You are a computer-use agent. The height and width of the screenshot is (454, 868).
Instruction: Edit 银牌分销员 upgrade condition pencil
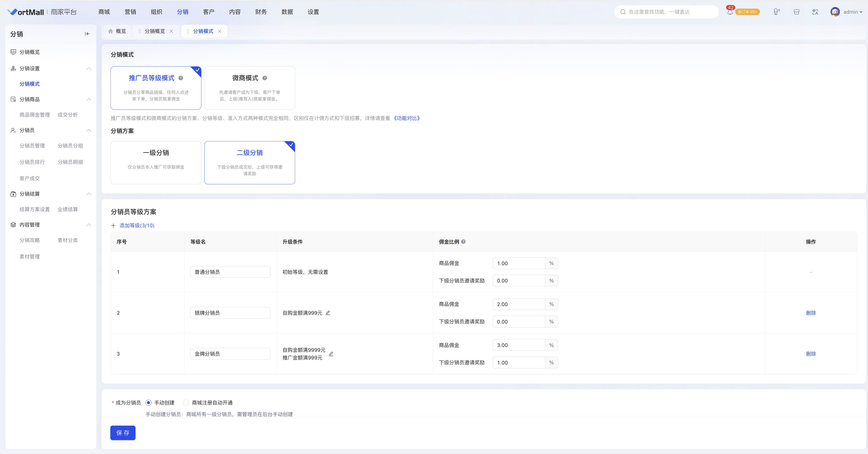point(328,313)
